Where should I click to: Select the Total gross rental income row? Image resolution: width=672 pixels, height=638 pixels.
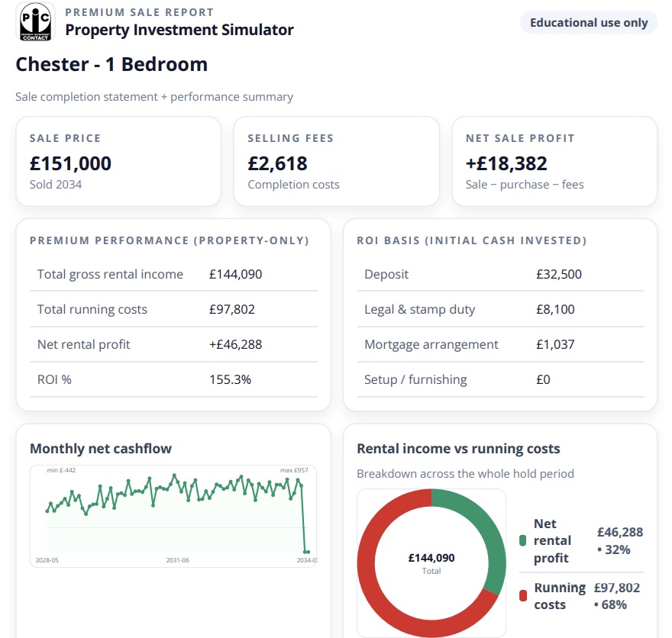(x=173, y=274)
